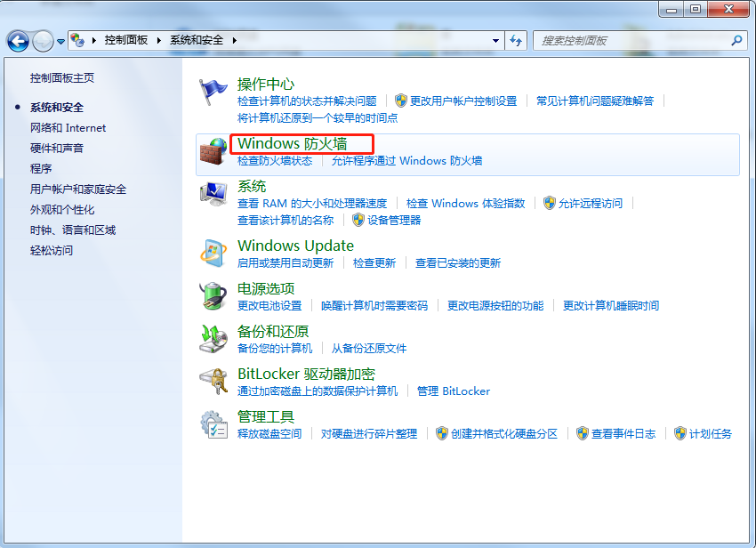
Task: Click the Windows Update icon
Action: click(x=213, y=253)
